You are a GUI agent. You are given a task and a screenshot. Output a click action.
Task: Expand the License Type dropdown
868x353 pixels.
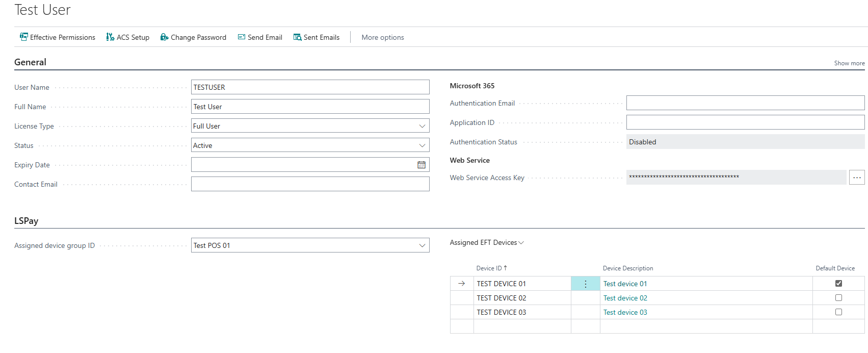(422, 126)
